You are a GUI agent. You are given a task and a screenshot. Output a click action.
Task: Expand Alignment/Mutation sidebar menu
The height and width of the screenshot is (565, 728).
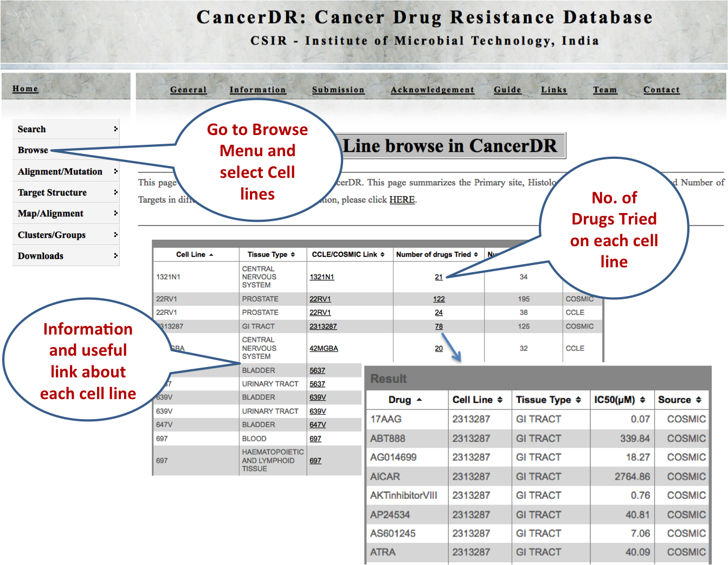click(115, 171)
